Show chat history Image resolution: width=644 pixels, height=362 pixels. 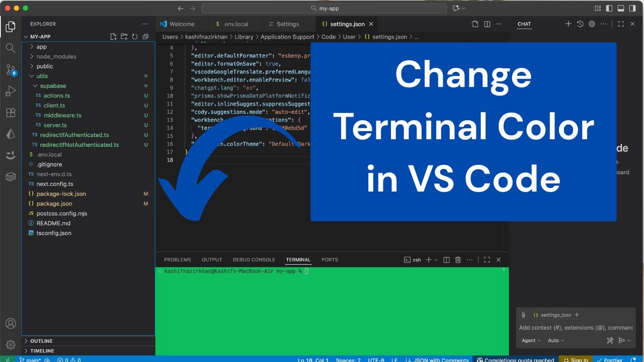580,24
